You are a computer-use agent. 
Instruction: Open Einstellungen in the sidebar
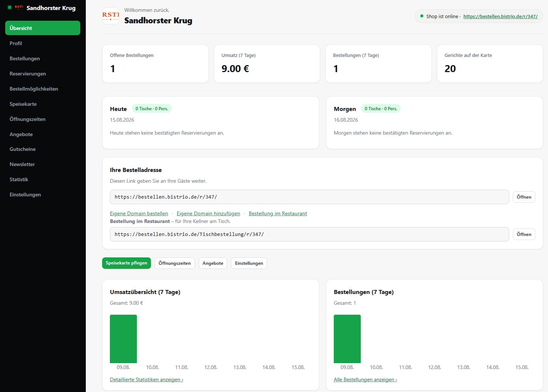click(43, 195)
